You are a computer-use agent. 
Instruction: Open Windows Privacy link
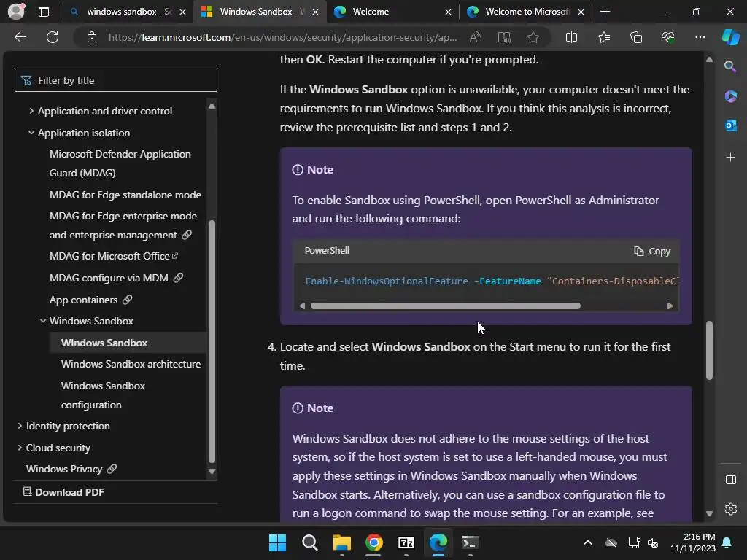(71, 469)
